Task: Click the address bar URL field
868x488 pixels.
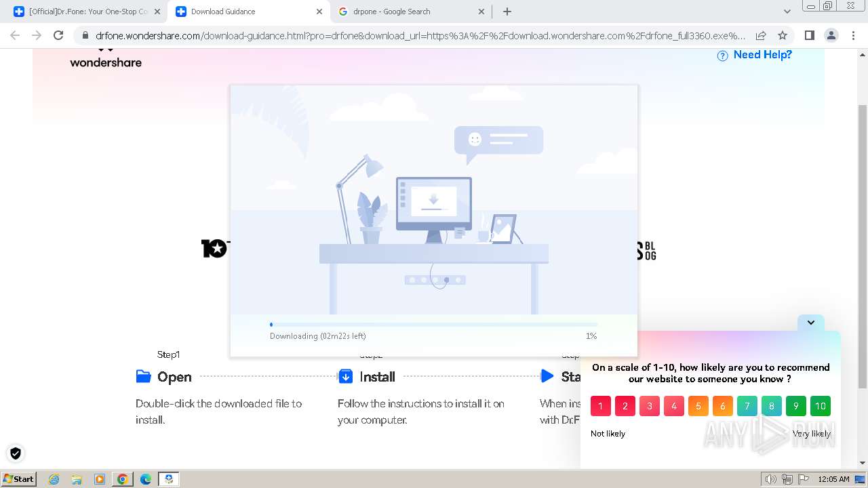Action: (420, 36)
